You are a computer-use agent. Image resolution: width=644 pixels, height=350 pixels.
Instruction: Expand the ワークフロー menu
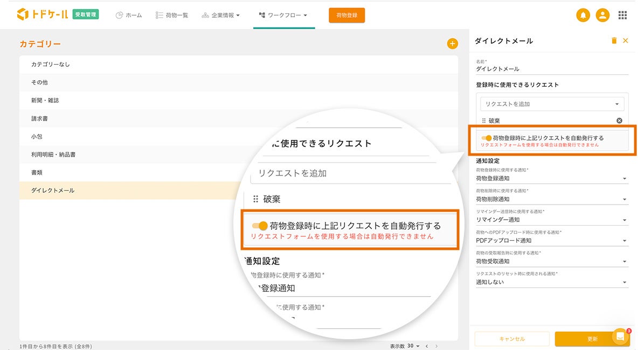point(283,15)
